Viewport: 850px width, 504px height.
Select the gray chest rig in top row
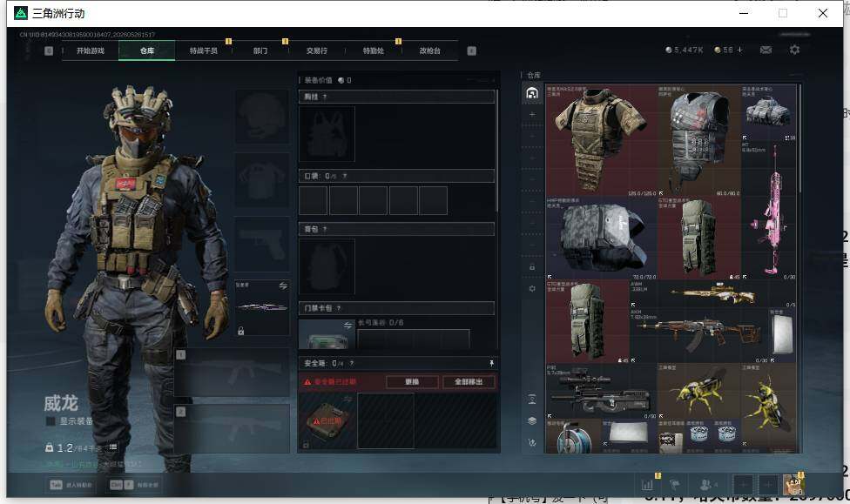[769, 112]
